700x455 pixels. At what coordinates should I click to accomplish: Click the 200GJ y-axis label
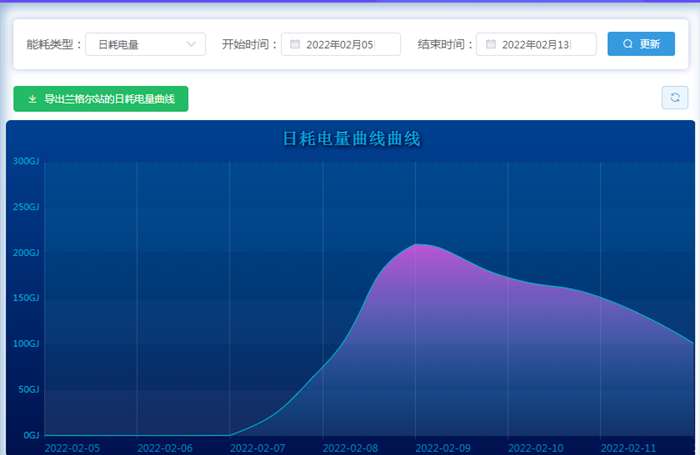coord(26,253)
